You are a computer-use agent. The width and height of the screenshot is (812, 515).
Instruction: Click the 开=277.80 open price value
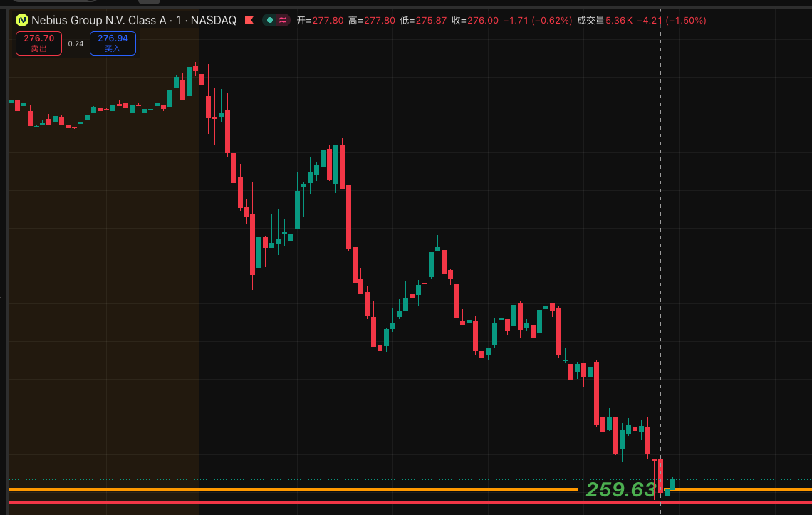click(x=320, y=20)
